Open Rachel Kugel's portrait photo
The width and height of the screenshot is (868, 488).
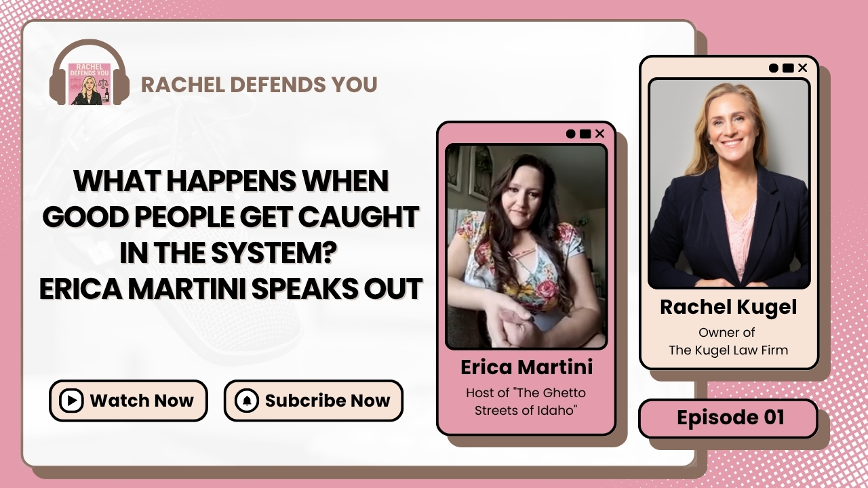point(729,184)
